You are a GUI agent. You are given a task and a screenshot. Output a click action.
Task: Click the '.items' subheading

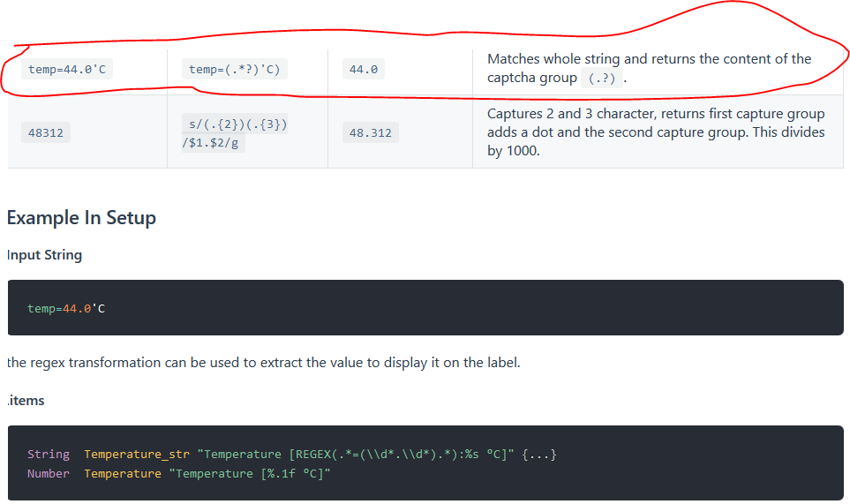[x=26, y=401]
